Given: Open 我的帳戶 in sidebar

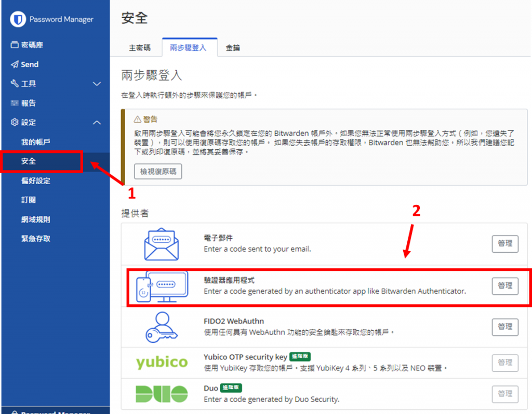Looking at the screenshot, I should pyautogui.click(x=36, y=142).
